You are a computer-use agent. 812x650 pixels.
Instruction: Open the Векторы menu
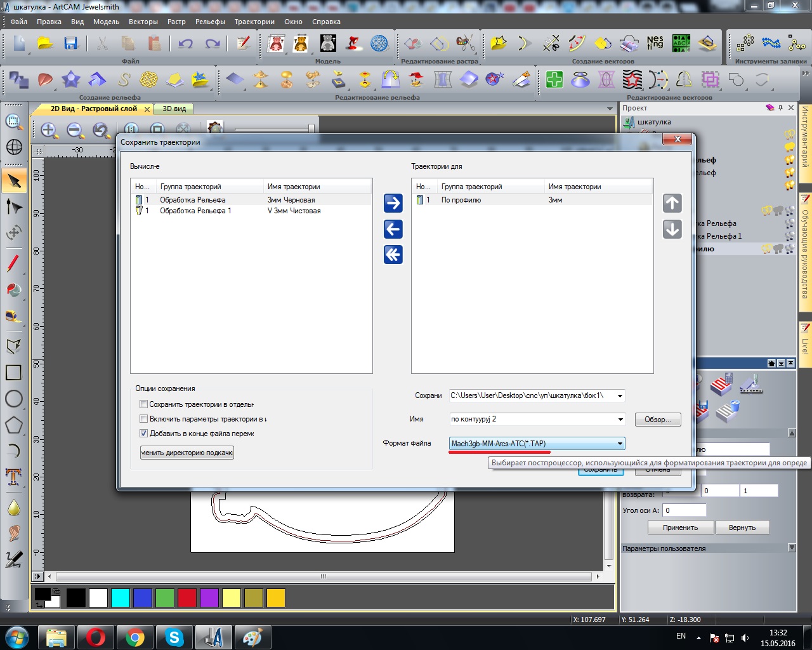(143, 22)
